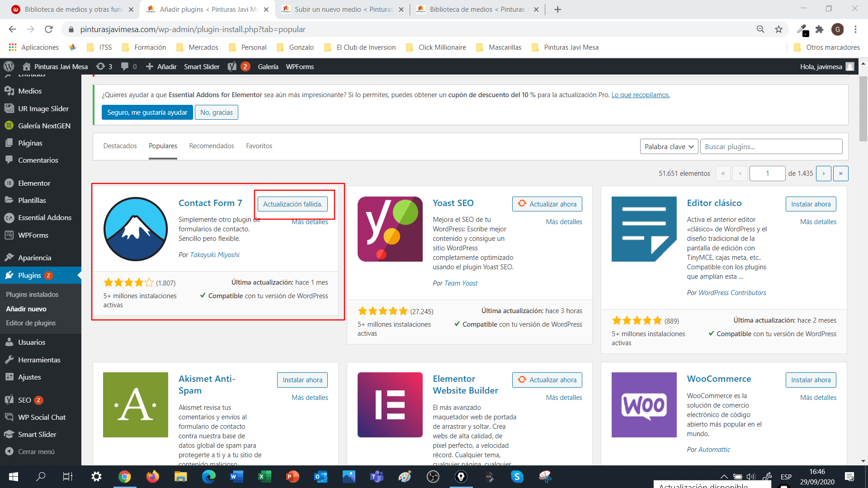Click Actualizar ahora for Elementor Website Builder
Screen dimensions: 868x488
click(x=547, y=380)
